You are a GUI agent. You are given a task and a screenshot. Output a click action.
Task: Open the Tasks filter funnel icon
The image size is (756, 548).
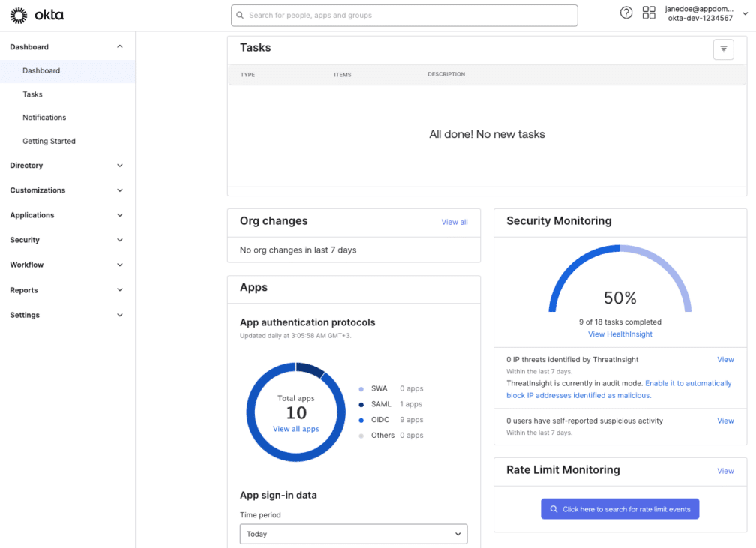(723, 49)
